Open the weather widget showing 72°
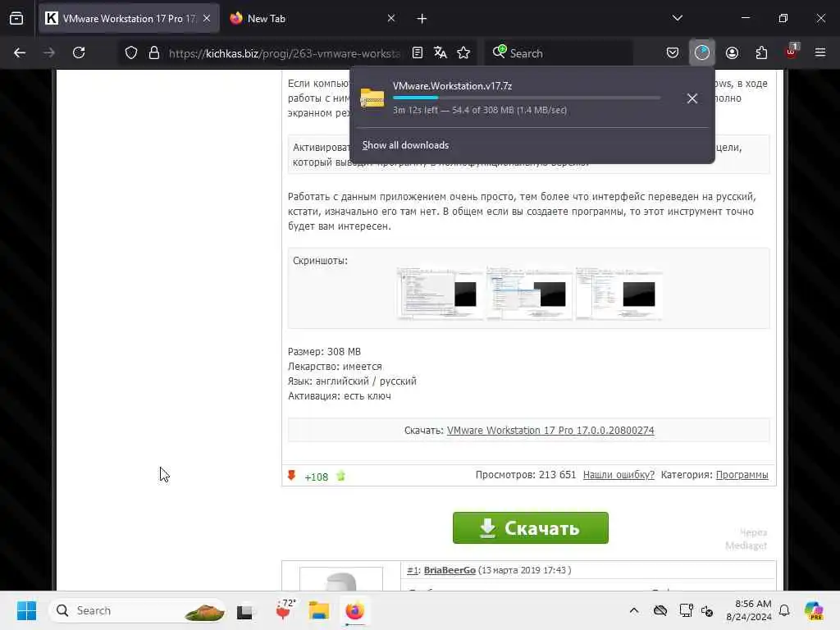840x630 pixels. (x=285, y=610)
